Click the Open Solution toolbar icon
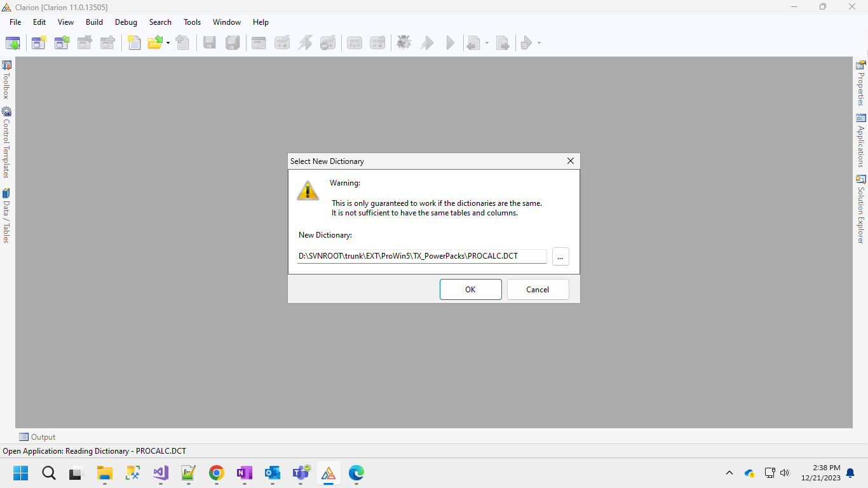Screen dimensions: 868x488 coord(62,43)
